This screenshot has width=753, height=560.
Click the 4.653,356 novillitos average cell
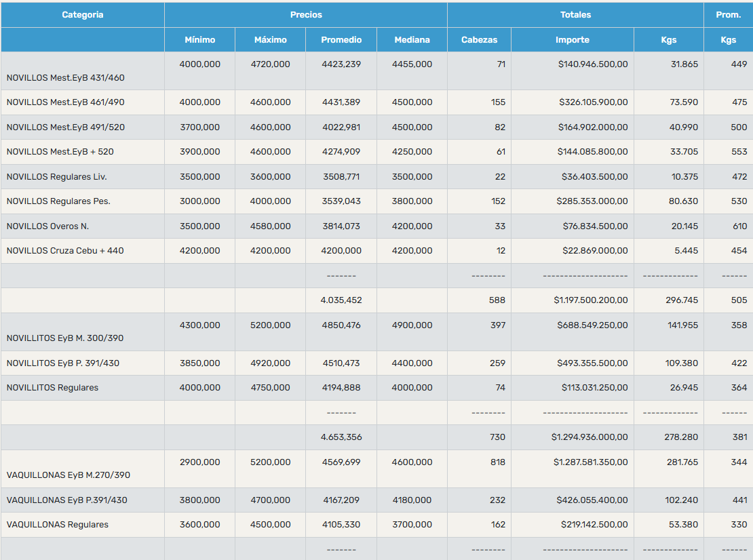click(341, 437)
